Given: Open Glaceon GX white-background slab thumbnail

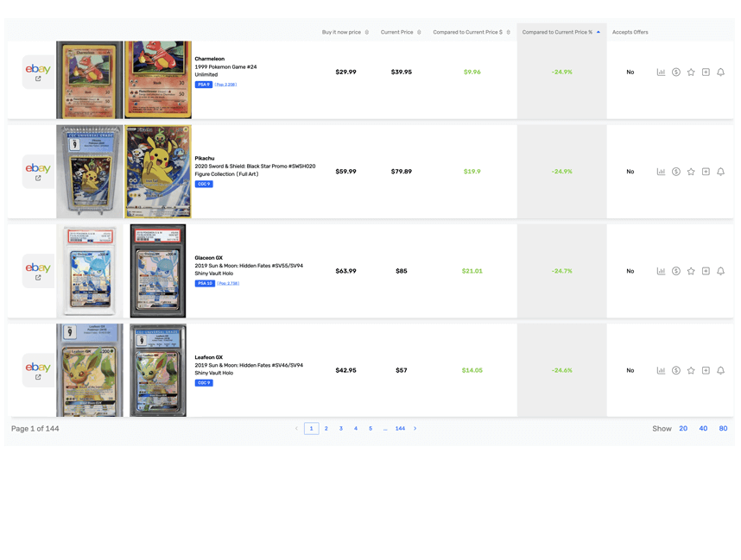Looking at the screenshot, I should pos(90,271).
